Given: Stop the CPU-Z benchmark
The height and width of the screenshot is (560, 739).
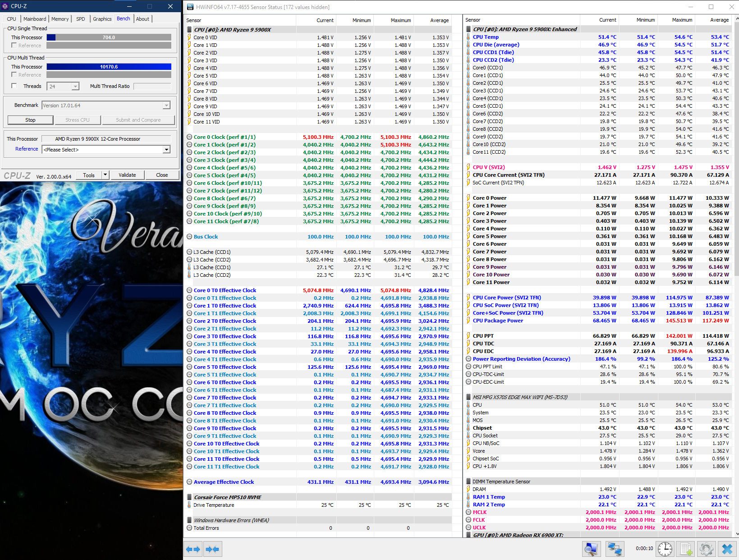Looking at the screenshot, I should click(x=30, y=120).
